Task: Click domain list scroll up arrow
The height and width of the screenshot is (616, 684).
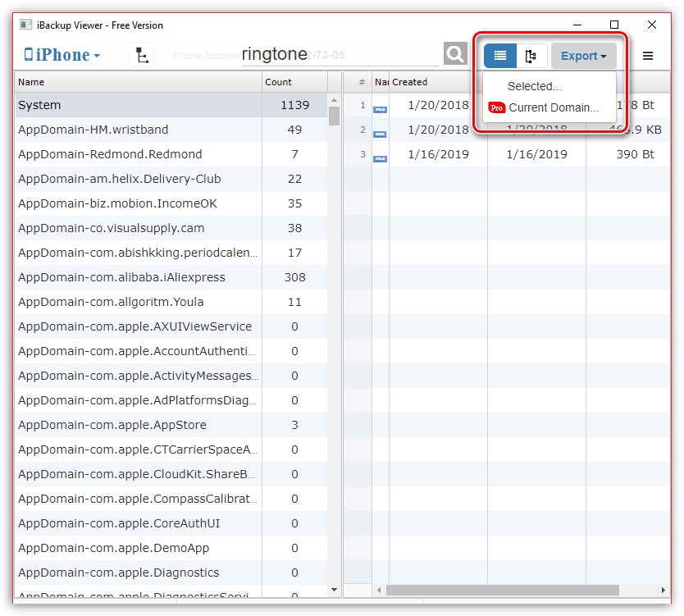Action: tap(334, 100)
